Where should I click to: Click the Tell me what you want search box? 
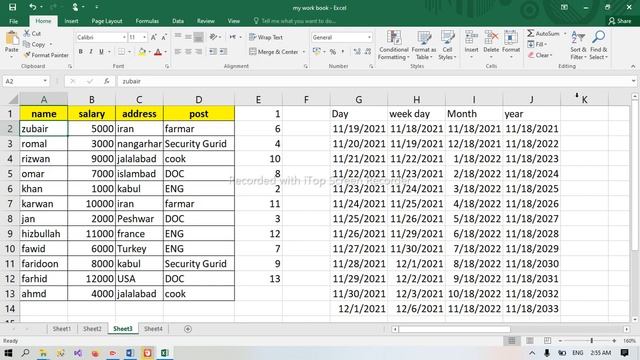295,21
